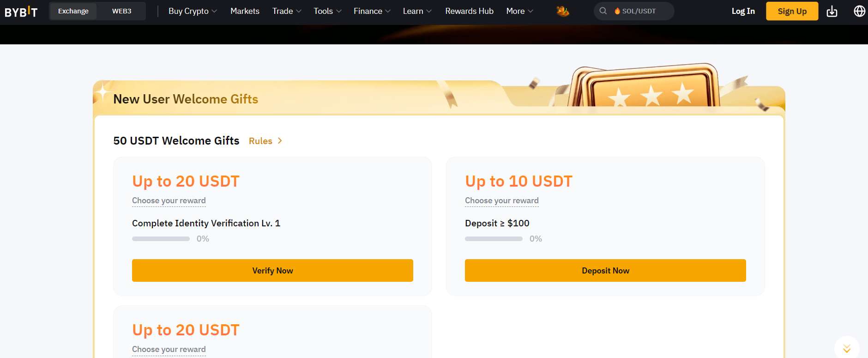Click the festive promo icon in navbar

click(x=562, y=11)
